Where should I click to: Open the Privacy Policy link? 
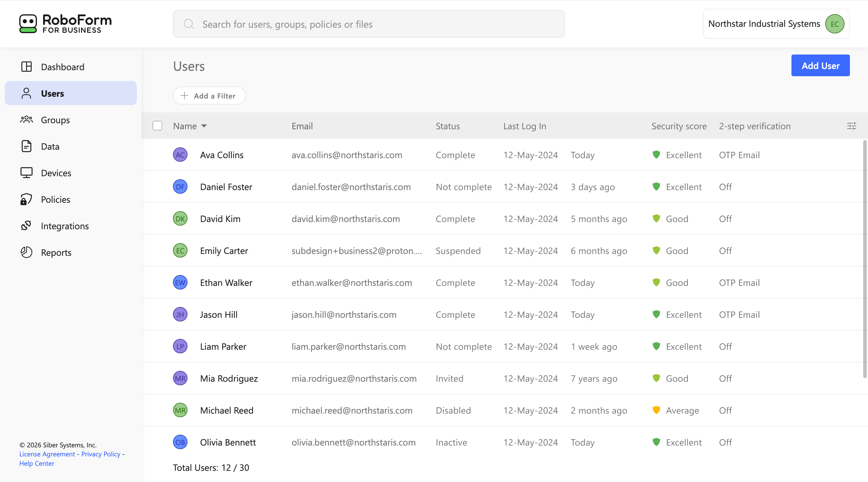pyautogui.click(x=101, y=454)
